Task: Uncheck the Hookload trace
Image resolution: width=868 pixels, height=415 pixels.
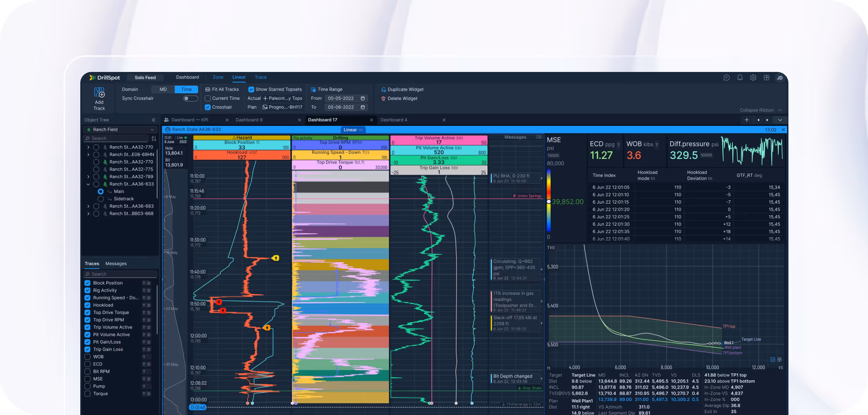Action: (88, 305)
